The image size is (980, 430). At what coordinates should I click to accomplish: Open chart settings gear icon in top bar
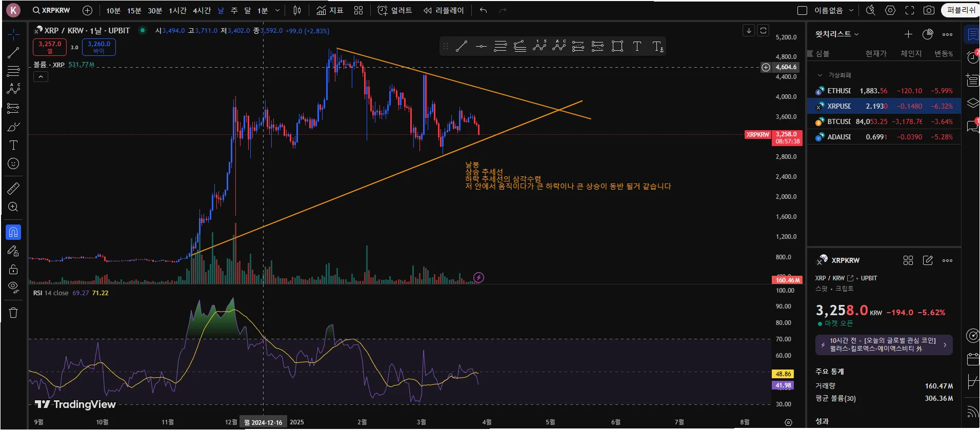pos(890,10)
